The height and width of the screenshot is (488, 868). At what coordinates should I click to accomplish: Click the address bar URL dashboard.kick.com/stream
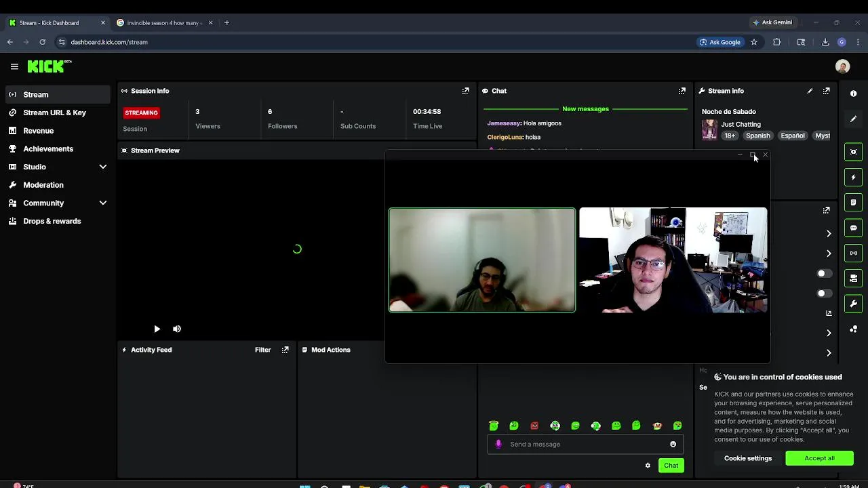click(109, 42)
